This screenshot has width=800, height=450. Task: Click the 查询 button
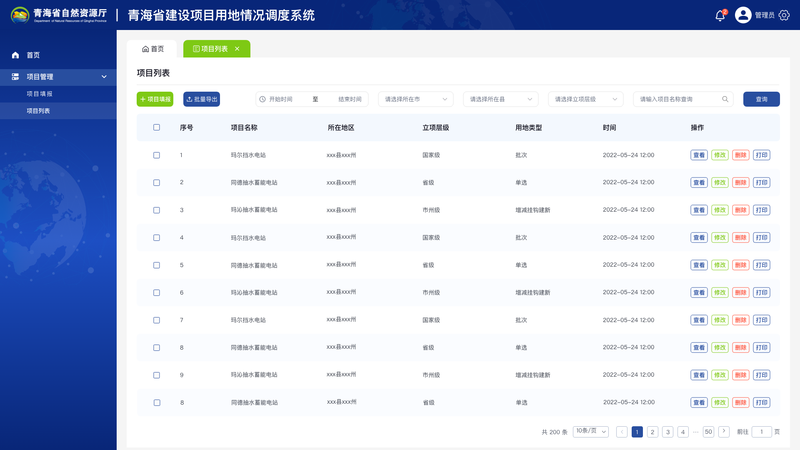[x=761, y=99]
